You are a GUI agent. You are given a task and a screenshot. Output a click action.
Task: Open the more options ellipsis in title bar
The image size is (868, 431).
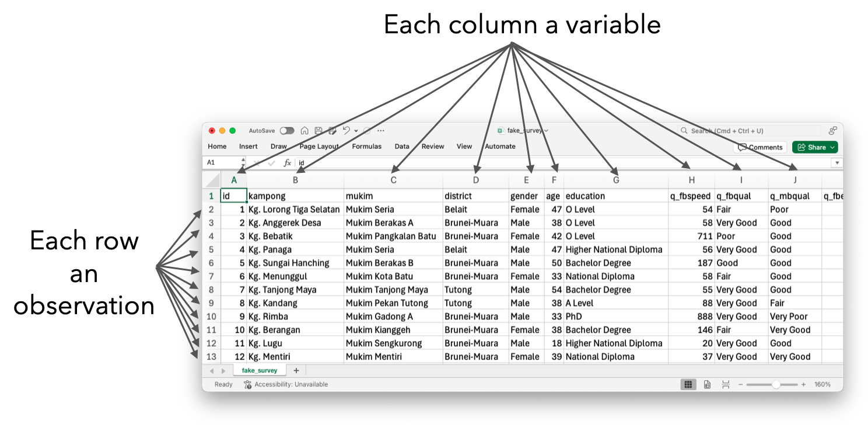tap(381, 131)
